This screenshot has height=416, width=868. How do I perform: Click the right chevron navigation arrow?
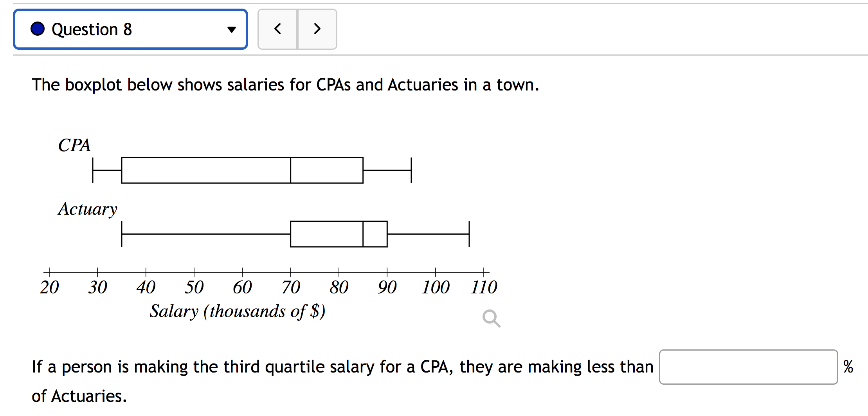pyautogui.click(x=317, y=29)
